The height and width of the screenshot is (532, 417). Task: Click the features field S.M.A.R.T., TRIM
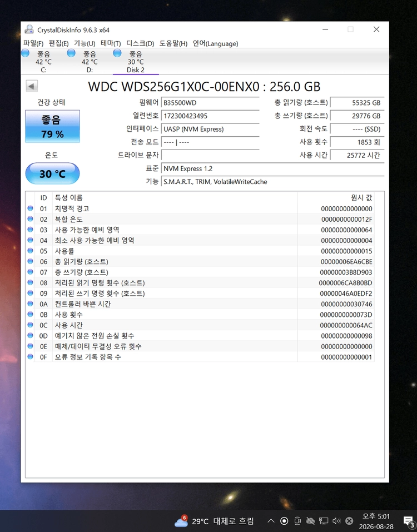273,182
